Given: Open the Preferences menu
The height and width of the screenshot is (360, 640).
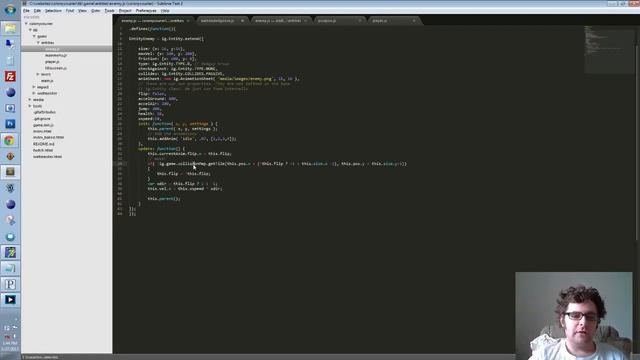Looking at the screenshot, I should (x=146, y=11).
